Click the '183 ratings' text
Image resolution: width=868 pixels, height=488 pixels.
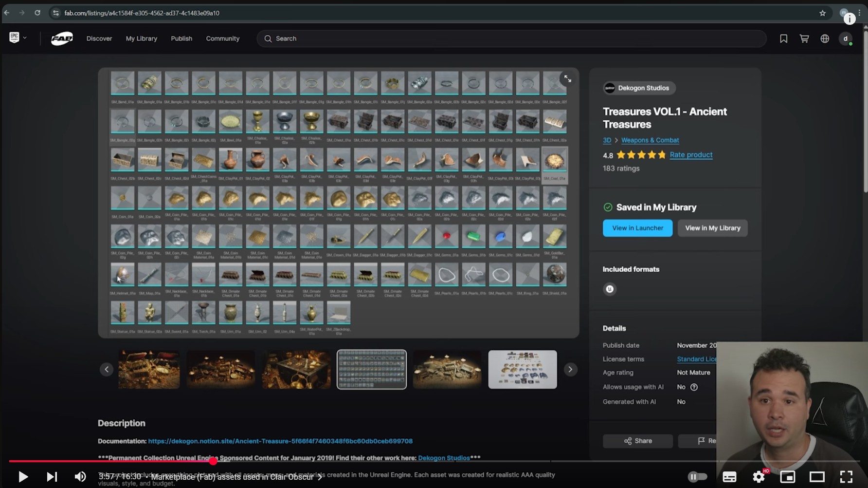click(621, 169)
